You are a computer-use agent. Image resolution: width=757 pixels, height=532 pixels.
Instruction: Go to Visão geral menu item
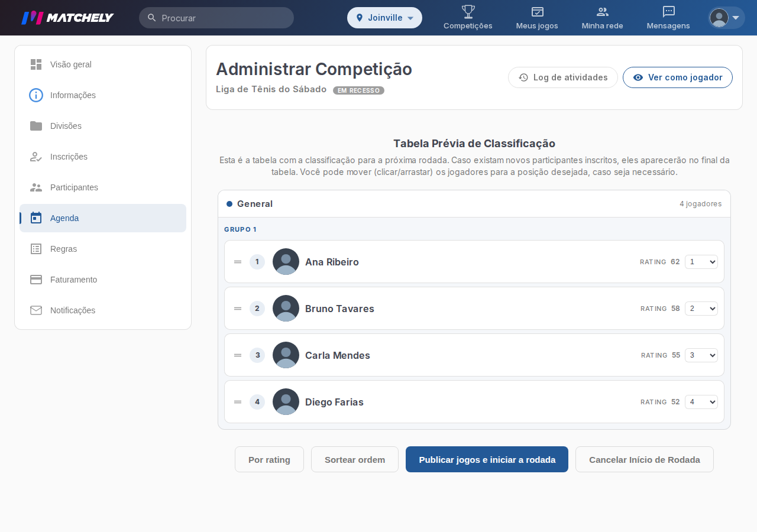103,64
